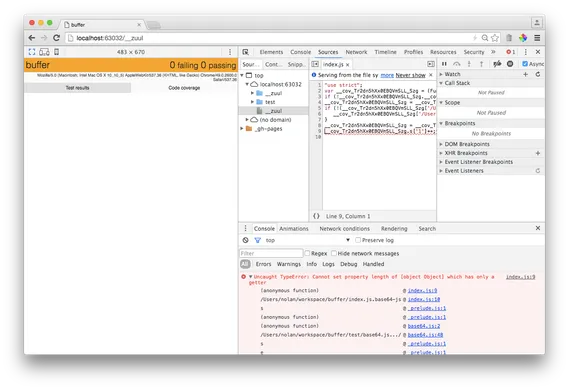Click the Test results button

(77, 88)
